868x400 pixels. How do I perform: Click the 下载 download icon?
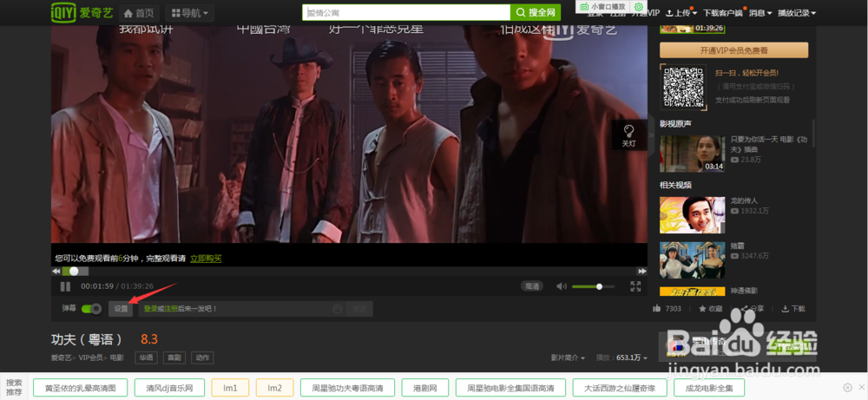793,309
